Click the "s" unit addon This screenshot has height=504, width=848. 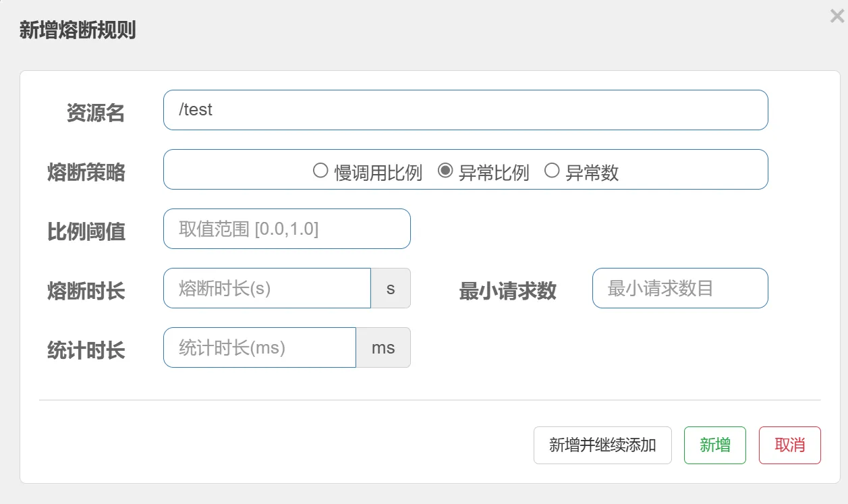coord(391,288)
